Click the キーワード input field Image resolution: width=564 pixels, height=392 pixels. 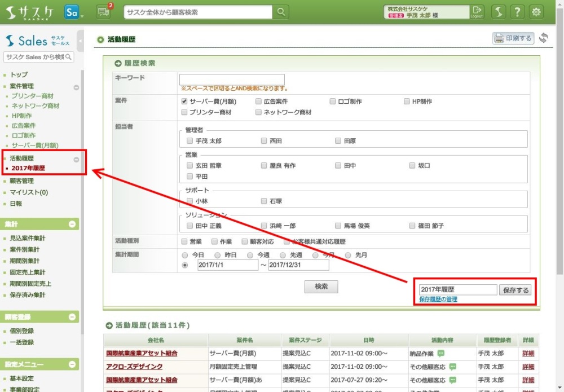point(232,80)
